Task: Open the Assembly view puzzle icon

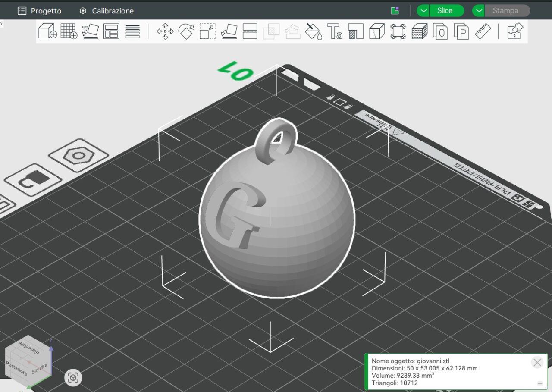Action: pyautogui.click(x=515, y=31)
